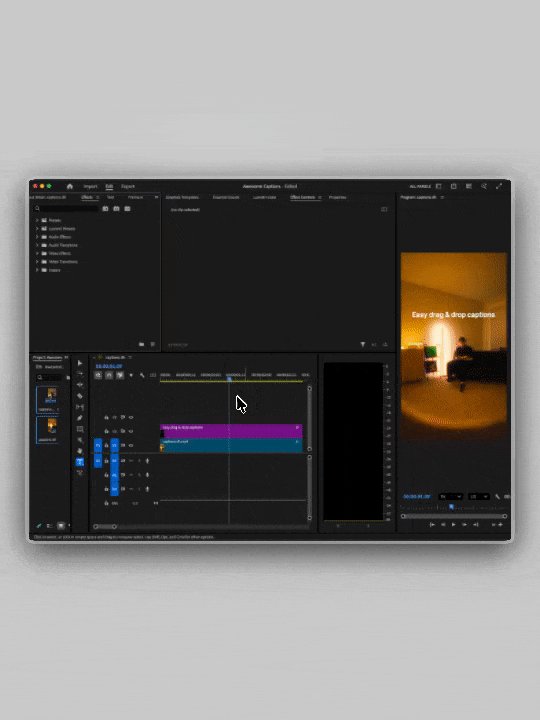Click the YUV Effects filter icon
540x720 pixels.
pos(127,208)
